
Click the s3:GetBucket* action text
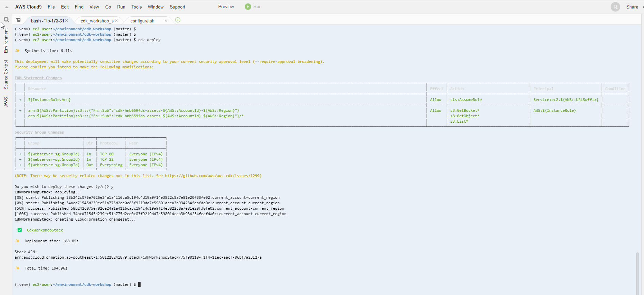[x=465, y=110]
